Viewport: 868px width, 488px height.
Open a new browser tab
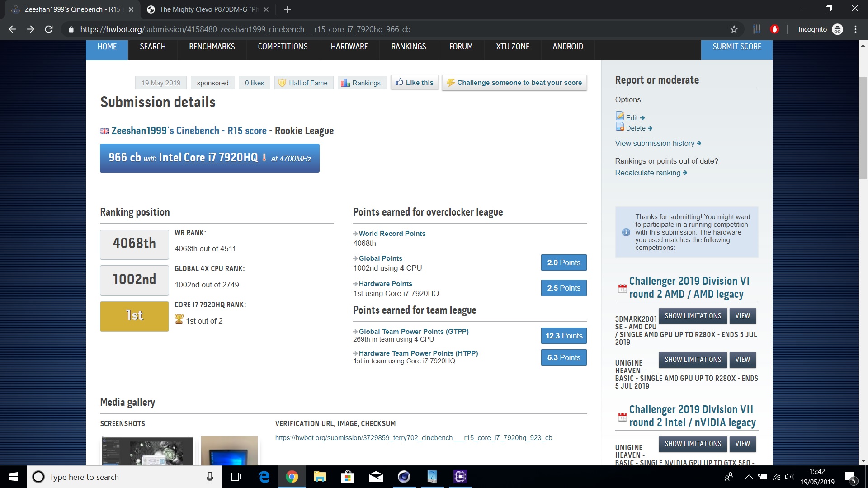click(x=288, y=9)
